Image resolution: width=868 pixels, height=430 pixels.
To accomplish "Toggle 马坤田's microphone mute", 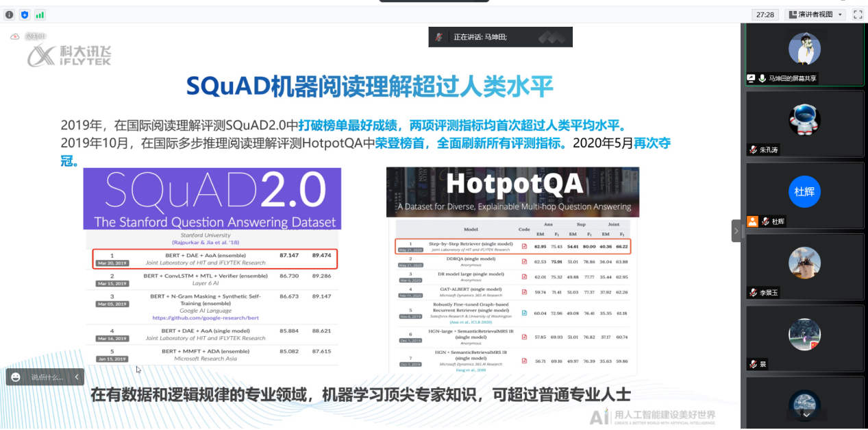I will [762, 77].
